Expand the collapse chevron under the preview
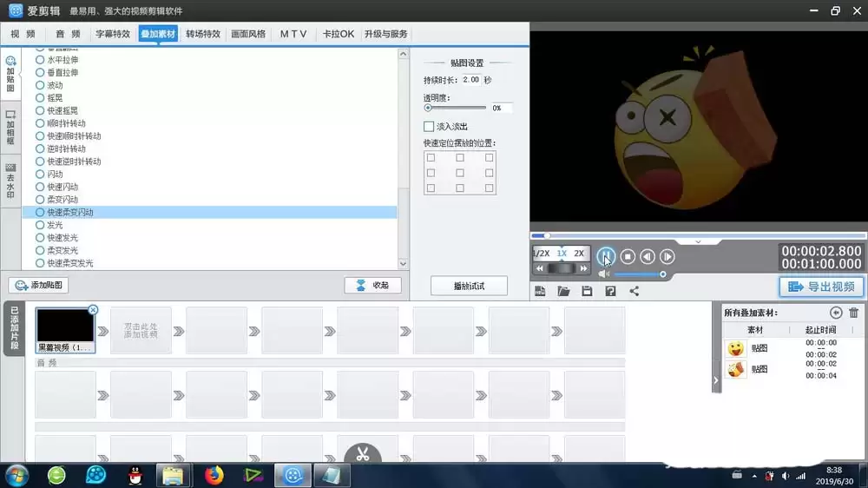This screenshot has height=488, width=868. coord(698,242)
